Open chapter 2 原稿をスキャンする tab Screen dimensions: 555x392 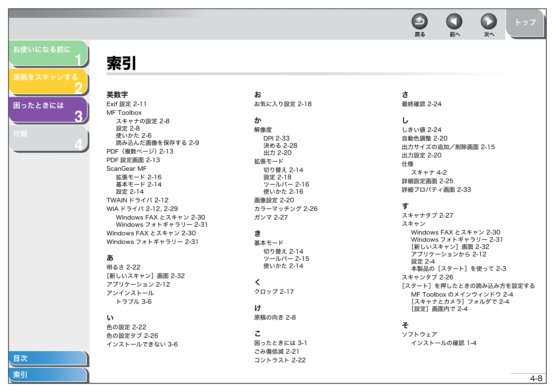(x=48, y=81)
